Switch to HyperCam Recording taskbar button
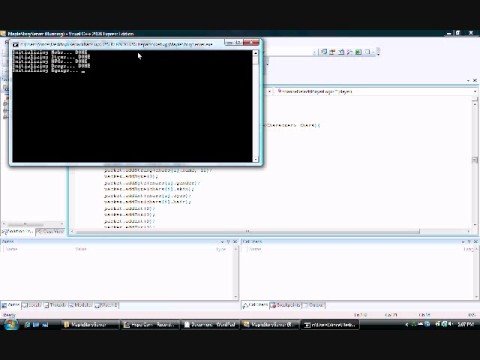Screen dimensions: 480x360 pyautogui.click(x=151, y=325)
